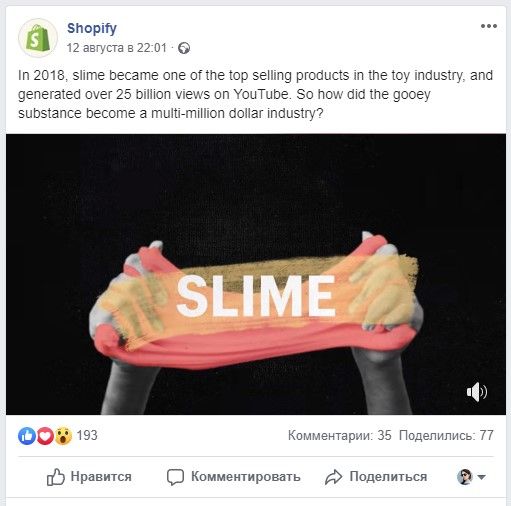
Task: Click the thumbs-up icon beside Нравится
Action: pyautogui.click(x=55, y=477)
